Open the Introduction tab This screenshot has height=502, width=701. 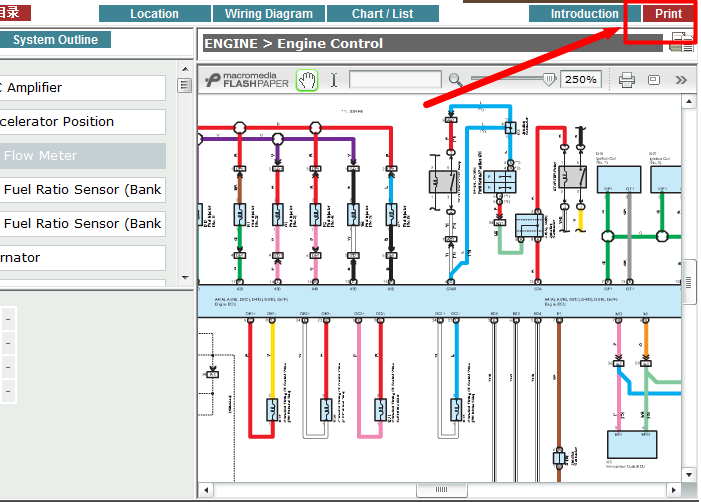coord(584,13)
